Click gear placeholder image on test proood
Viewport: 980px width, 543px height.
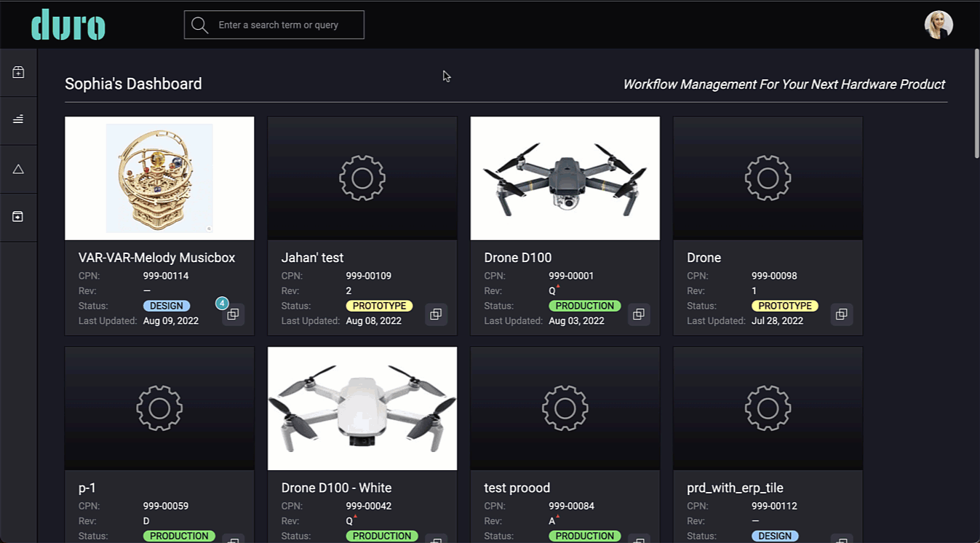(565, 408)
